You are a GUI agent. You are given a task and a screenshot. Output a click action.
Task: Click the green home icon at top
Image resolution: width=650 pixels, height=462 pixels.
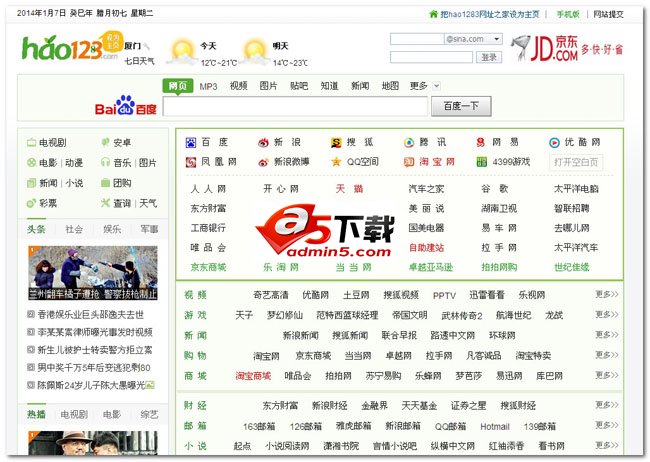point(433,14)
